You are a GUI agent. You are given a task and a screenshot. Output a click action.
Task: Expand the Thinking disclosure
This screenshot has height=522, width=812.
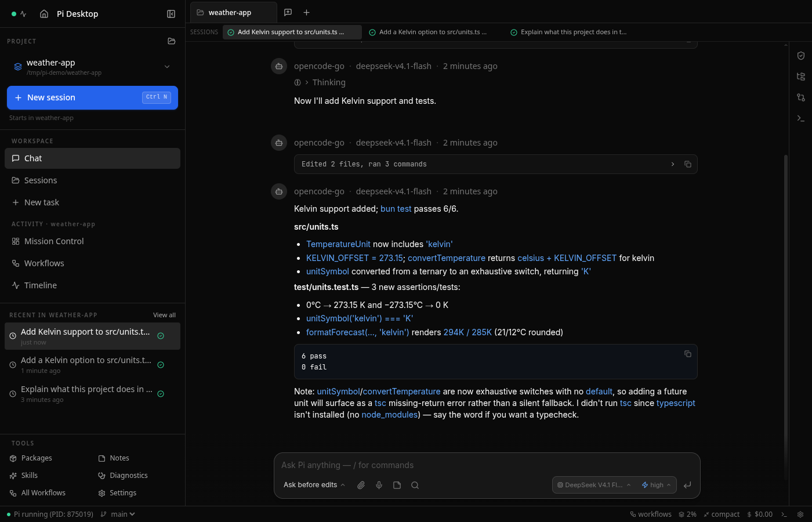click(320, 82)
